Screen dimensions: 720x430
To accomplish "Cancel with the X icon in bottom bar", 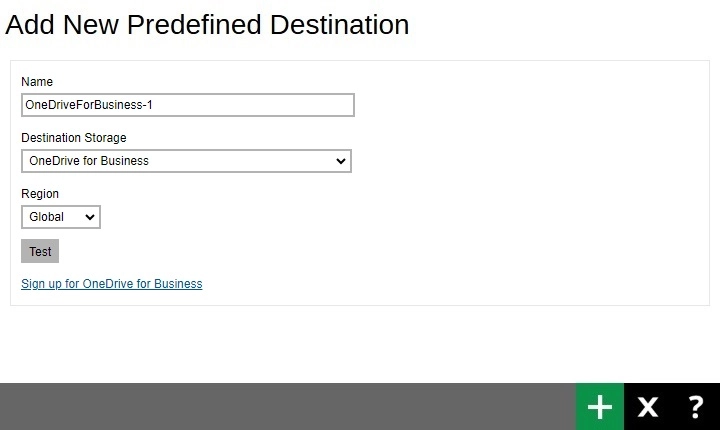I will pyautogui.click(x=648, y=407).
